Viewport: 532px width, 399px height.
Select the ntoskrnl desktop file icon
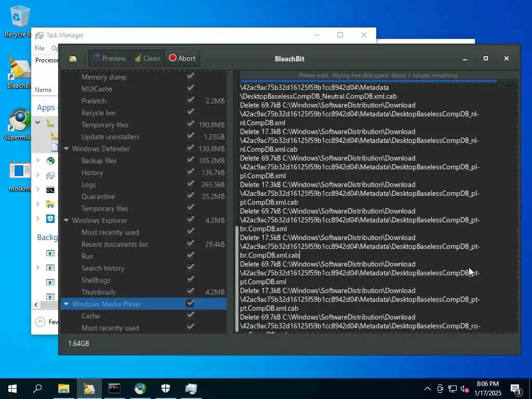(x=19, y=177)
